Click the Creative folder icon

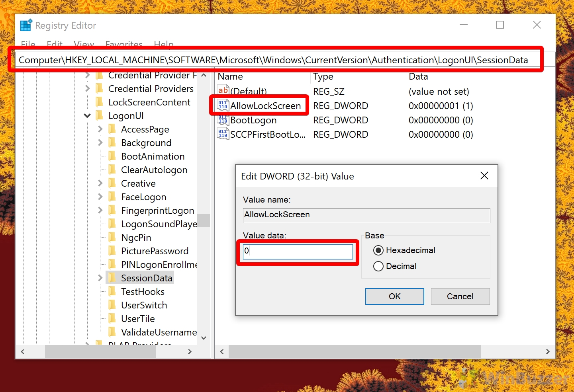tap(113, 183)
